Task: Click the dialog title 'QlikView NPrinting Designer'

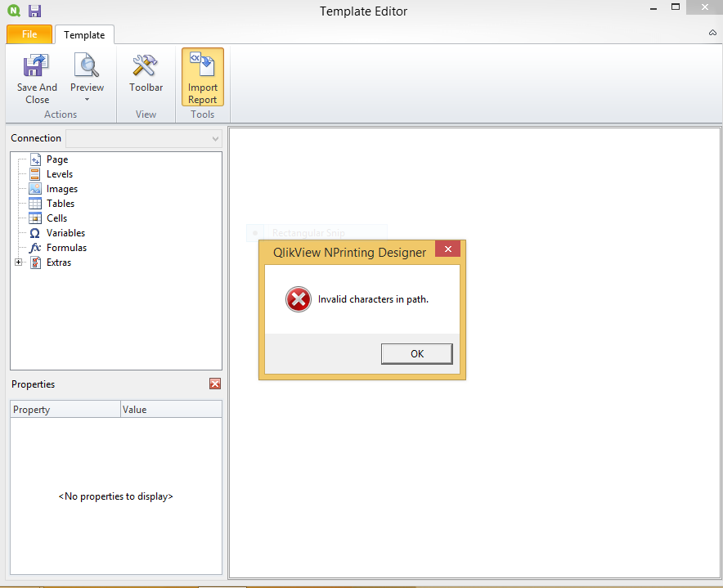Action: pos(349,252)
